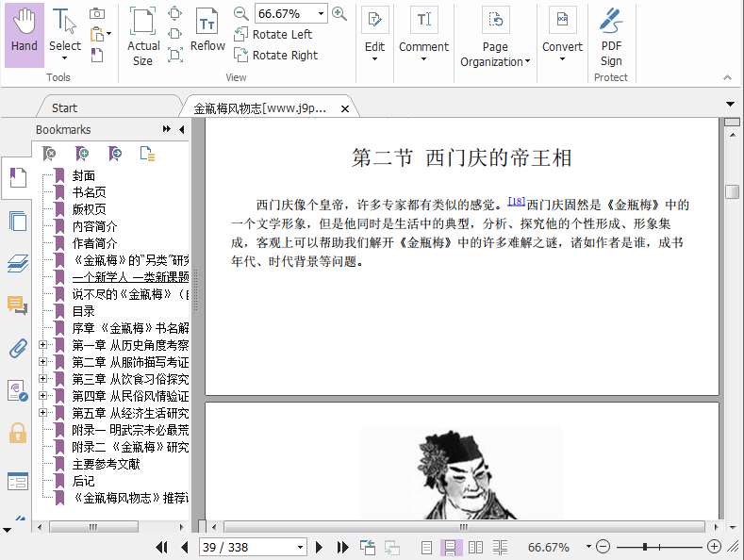Click the zoom in magnifier icon
The height and width of the screenshot is (560, 744).
pos(339,13)
